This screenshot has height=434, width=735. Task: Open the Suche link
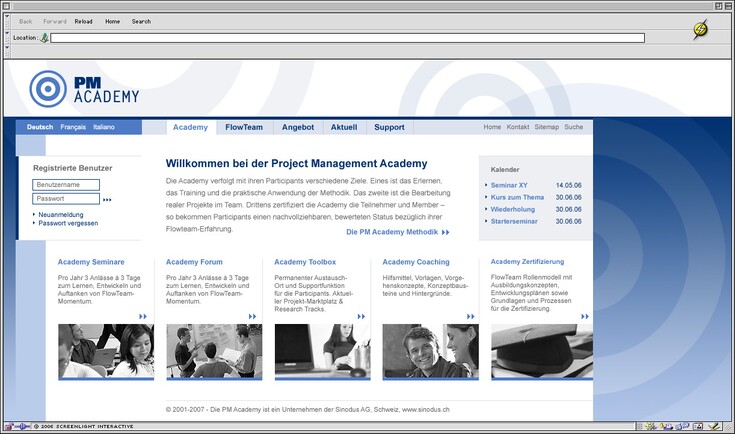[573, 127]
